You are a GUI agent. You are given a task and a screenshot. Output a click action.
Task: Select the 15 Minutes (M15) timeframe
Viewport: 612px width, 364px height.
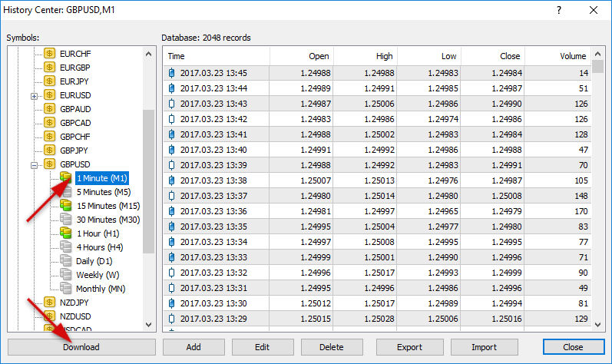(108, 206)
